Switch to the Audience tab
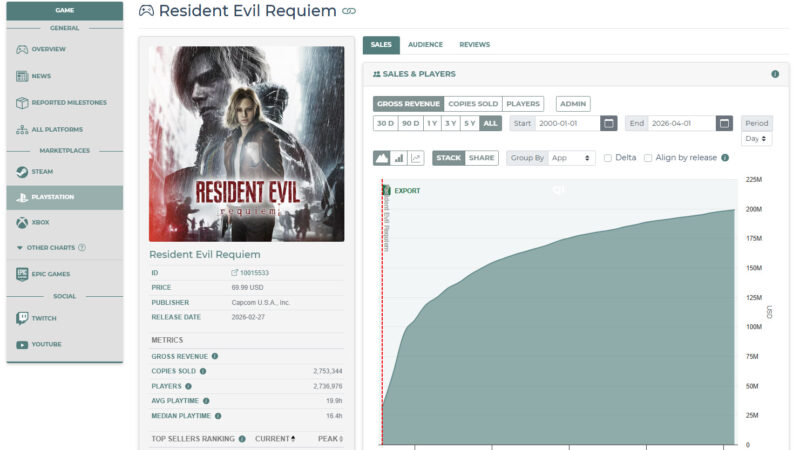This screenshot has width=800, height=450. click(x=426, y=45)
